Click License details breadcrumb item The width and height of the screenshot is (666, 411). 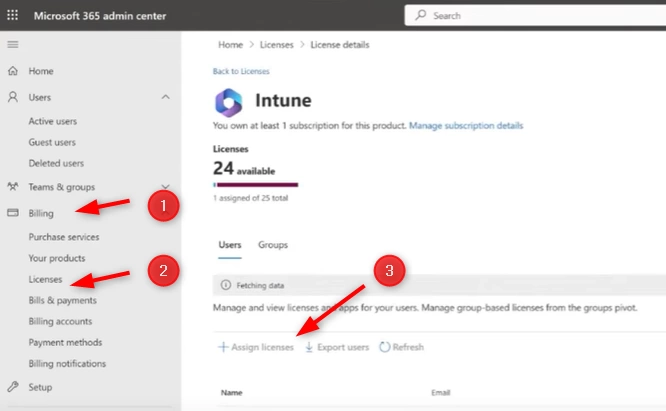(340, 45)
